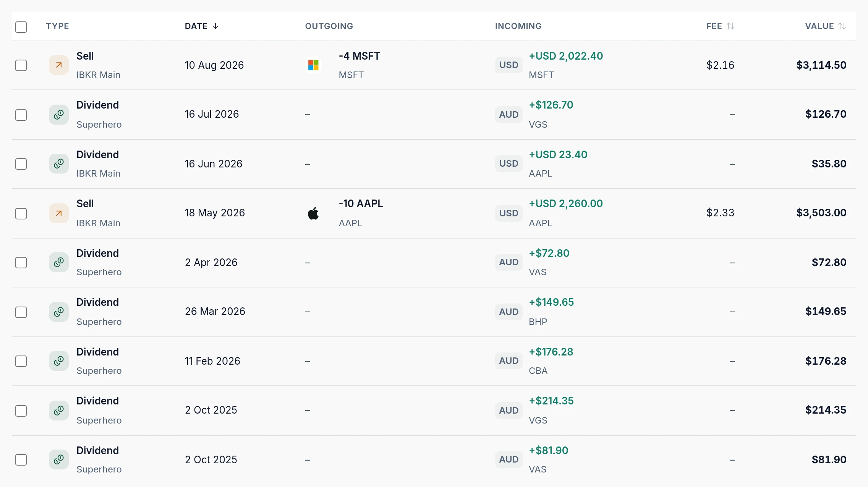868x487 pixels.
Task: Click the +USD 23.40 incoming amount
Action: [558, 154]
